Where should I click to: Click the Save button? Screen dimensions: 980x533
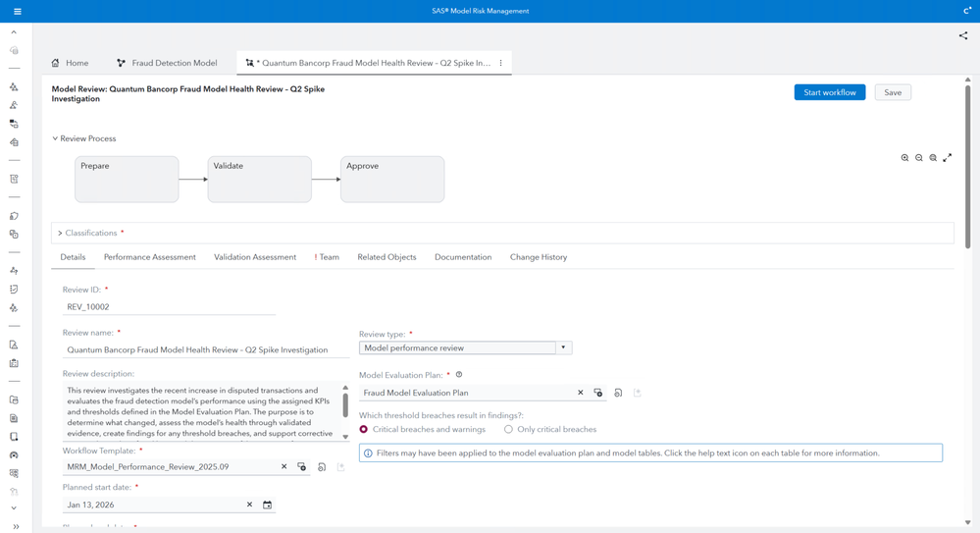click(x=893, y=92)
